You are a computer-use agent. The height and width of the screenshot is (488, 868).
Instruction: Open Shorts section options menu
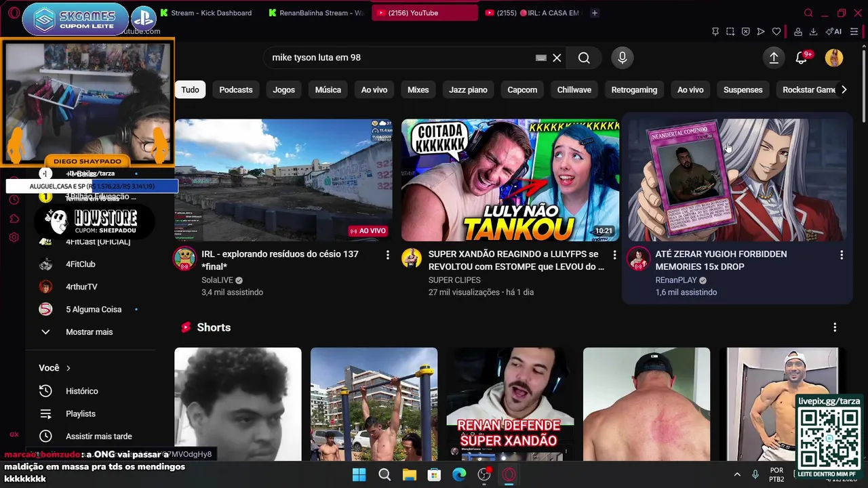tap(835, 327)
